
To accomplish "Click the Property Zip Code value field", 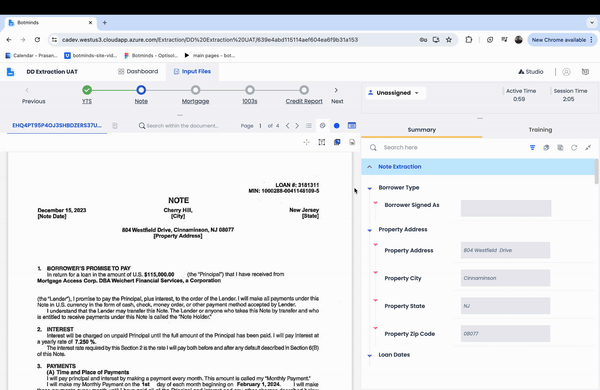I will pyautogui.click(x=505, y=334).
